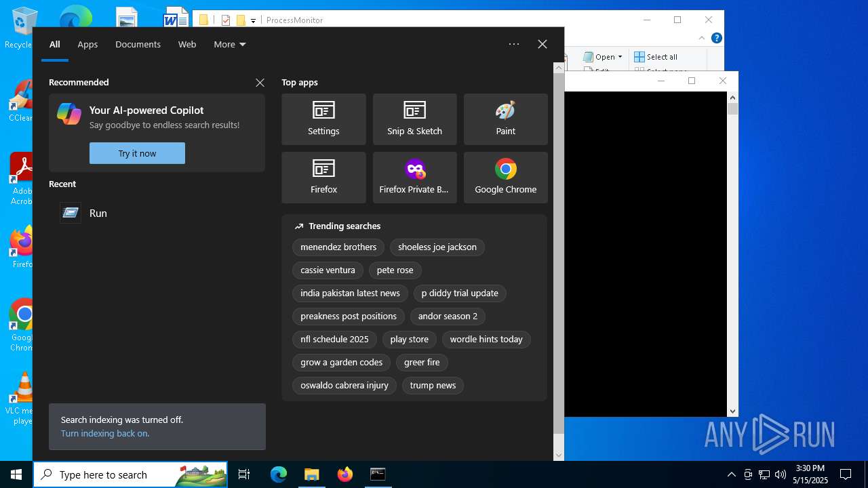Screen dimensions: 868x488
Task: Open File Explorer from the taskbar
Action: 311,474
